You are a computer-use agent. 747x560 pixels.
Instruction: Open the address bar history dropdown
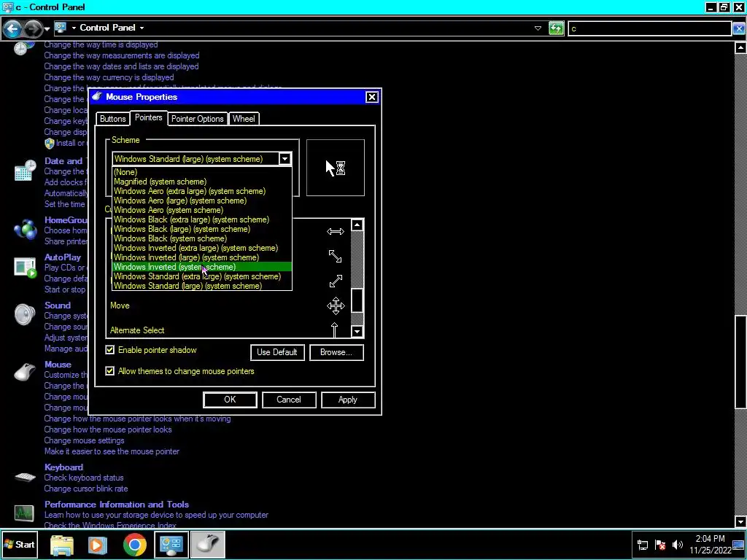tap(538, 28)
